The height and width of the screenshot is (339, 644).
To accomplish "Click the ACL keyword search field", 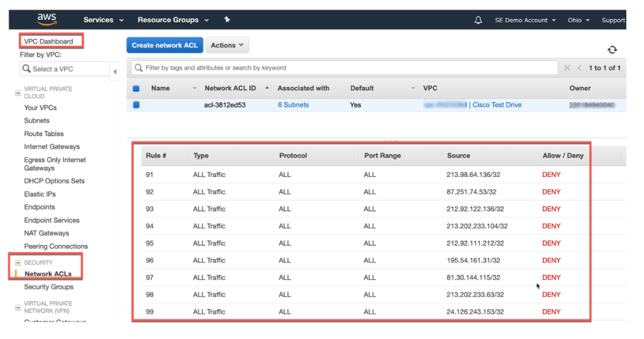I will tap(340, 68).
